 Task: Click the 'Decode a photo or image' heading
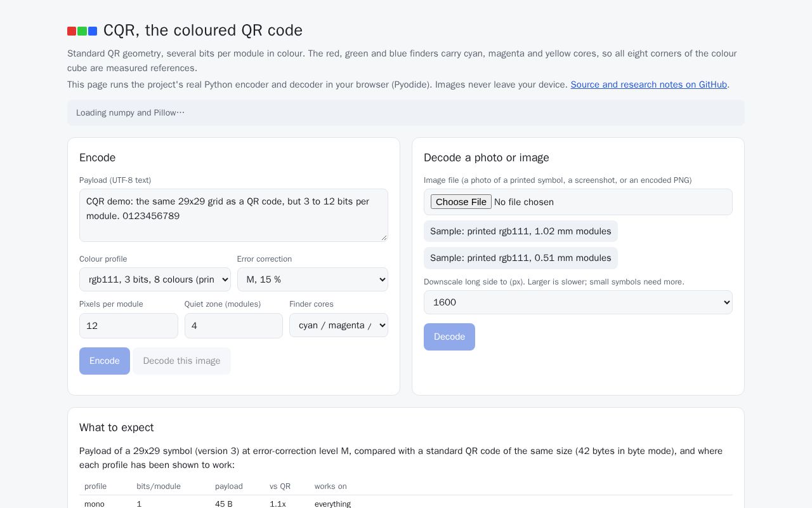tap(487, 157)
